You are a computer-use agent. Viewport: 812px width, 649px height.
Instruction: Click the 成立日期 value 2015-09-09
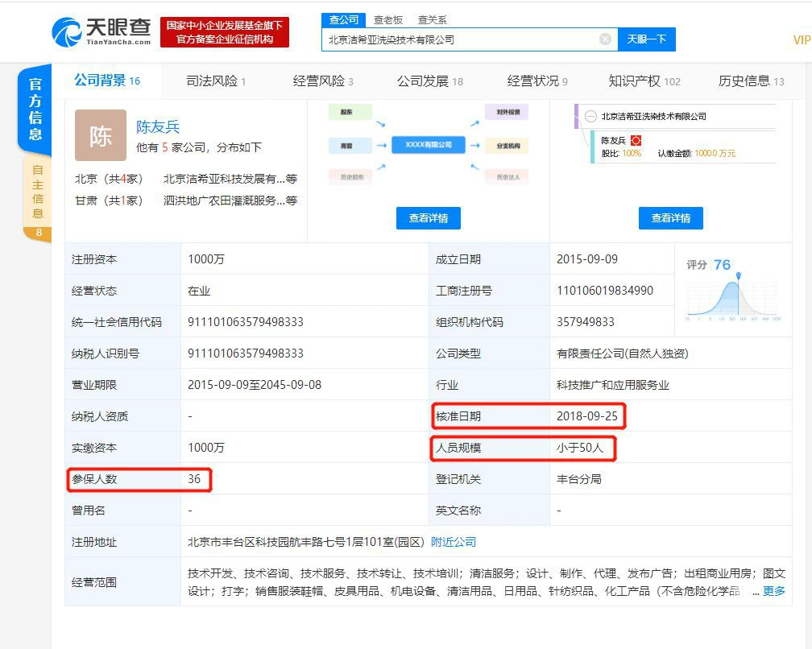coord(587,258)
